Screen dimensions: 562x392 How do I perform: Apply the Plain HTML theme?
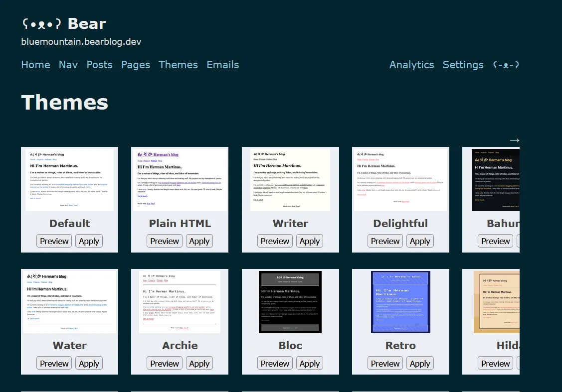click(199, 241)
